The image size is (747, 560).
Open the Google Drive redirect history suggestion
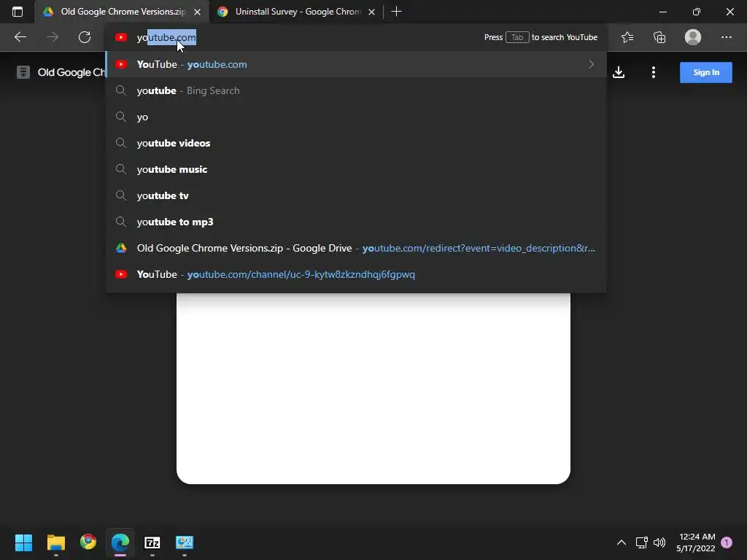356,248
